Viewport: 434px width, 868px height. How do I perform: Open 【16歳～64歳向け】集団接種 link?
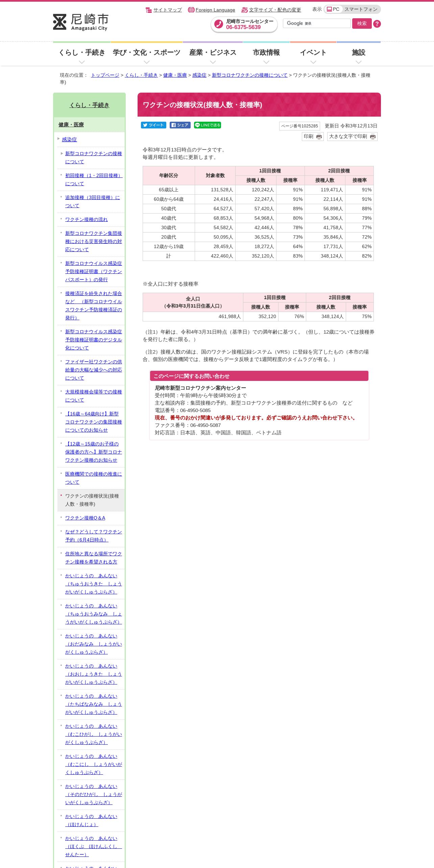click(93, 422)
